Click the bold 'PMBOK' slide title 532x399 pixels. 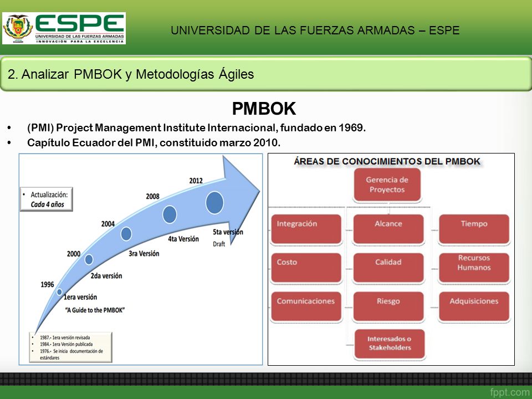[x=264, y=109]
